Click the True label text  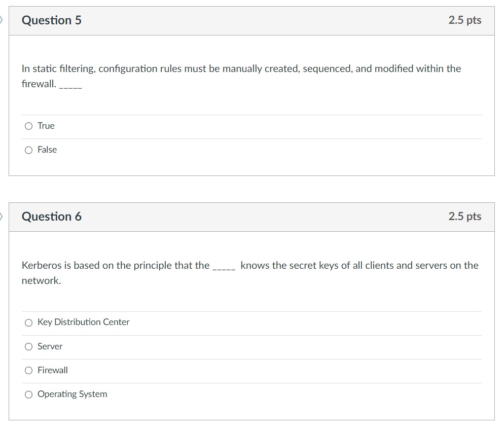click(46, 125)
